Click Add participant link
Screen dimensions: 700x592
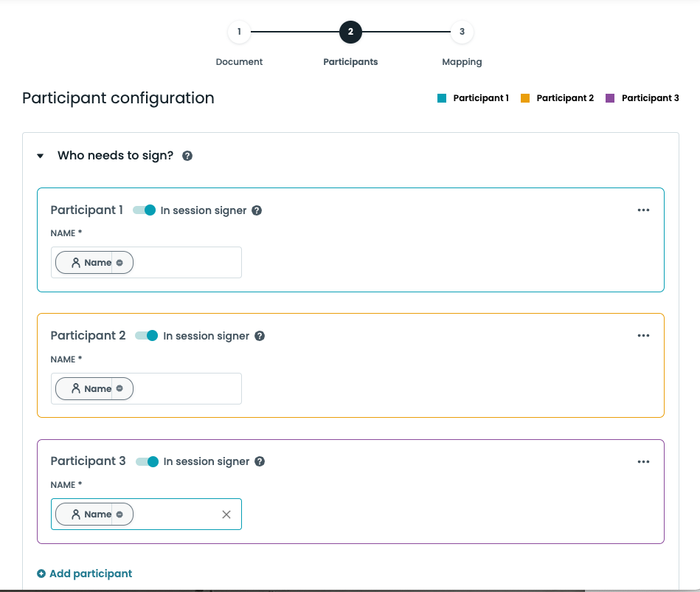tap(91, 574)
